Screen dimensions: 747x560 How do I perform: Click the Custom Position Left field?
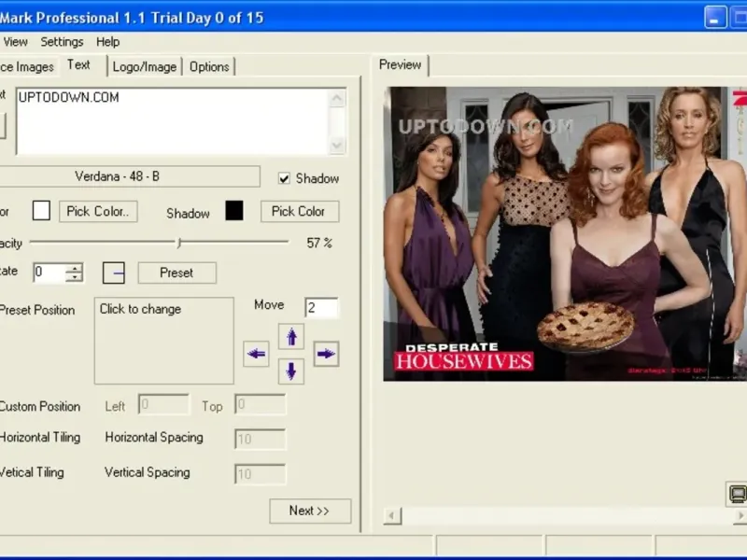click(164, 405)
